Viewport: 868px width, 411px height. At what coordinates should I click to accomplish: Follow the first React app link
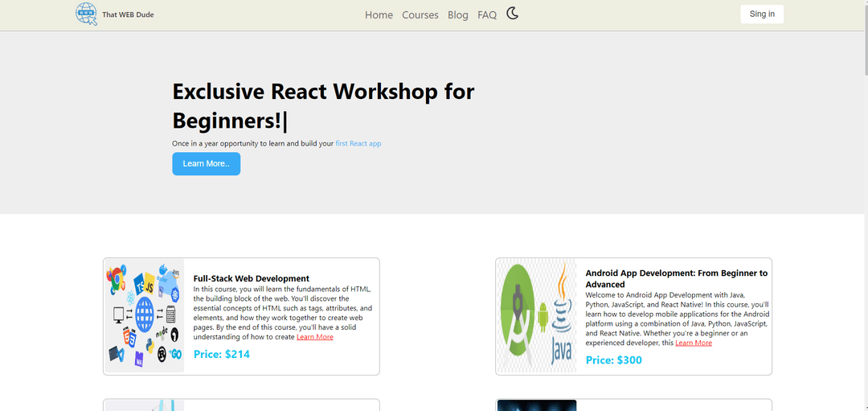point(358,143)
